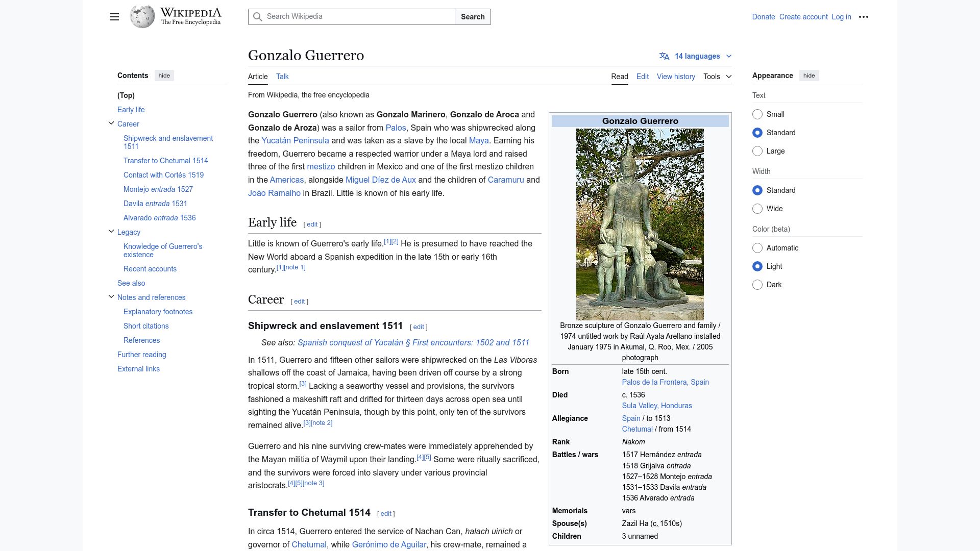This screenshot has width=980, height=551.
Task: Open the bronze sculpture image
Action: click(640, 224)
